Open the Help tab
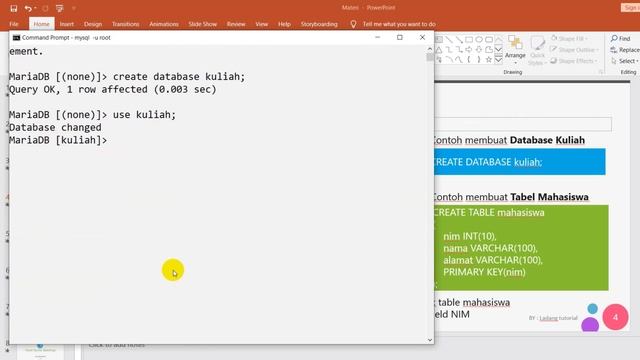Viewport: 640px width, 360px height. point(284,24)
